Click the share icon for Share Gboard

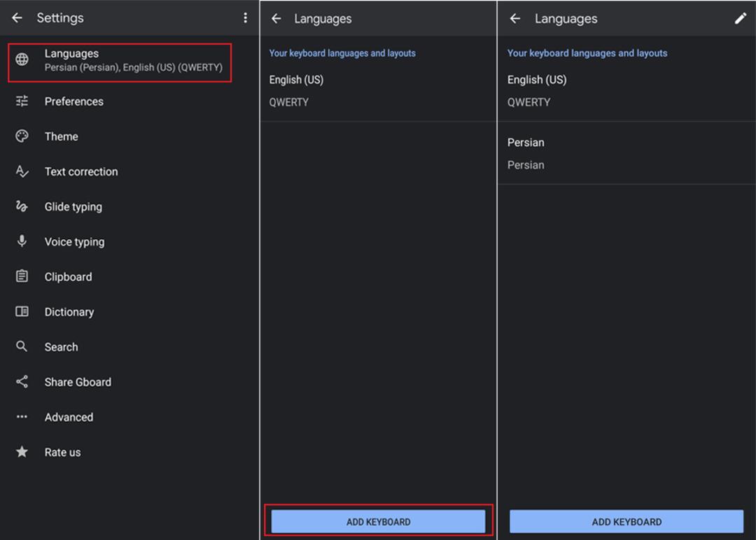(22, 381)
